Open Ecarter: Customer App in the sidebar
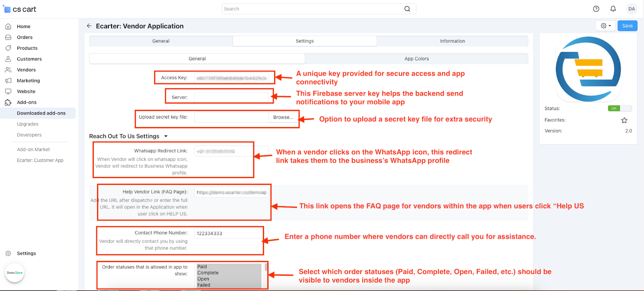Image resolution: width=644 pixels, height=291 pixels. click(x=40, y=160)
